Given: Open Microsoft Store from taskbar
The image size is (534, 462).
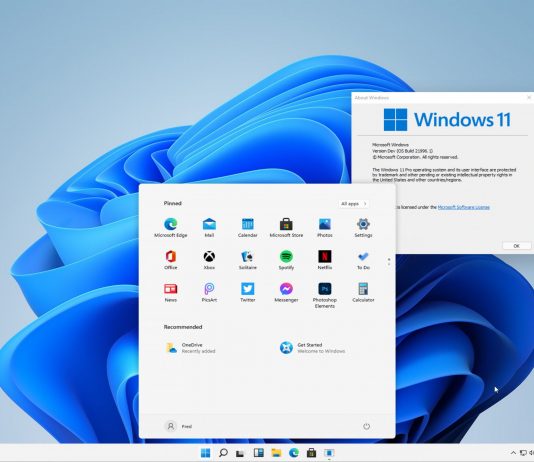Looking at the screenshot, I should tap(311, 453).
